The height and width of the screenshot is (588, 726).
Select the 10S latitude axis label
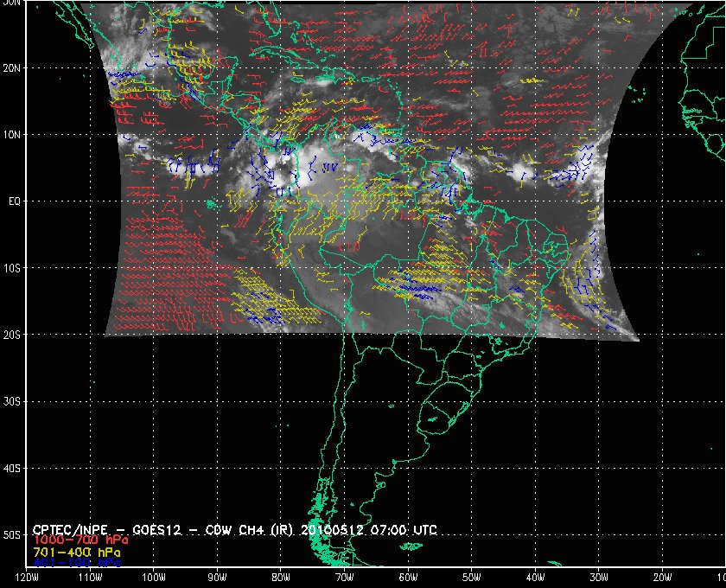click(x=13, y=268)
